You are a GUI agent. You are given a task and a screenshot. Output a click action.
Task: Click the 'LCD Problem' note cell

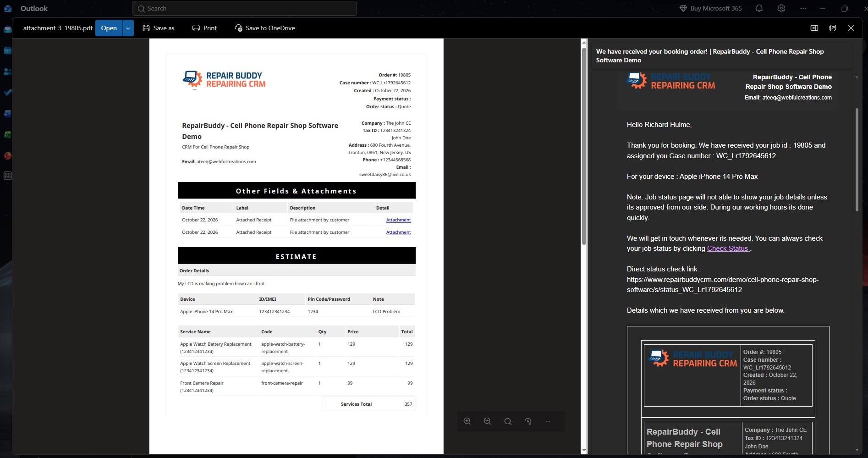[x=386, y=312]
